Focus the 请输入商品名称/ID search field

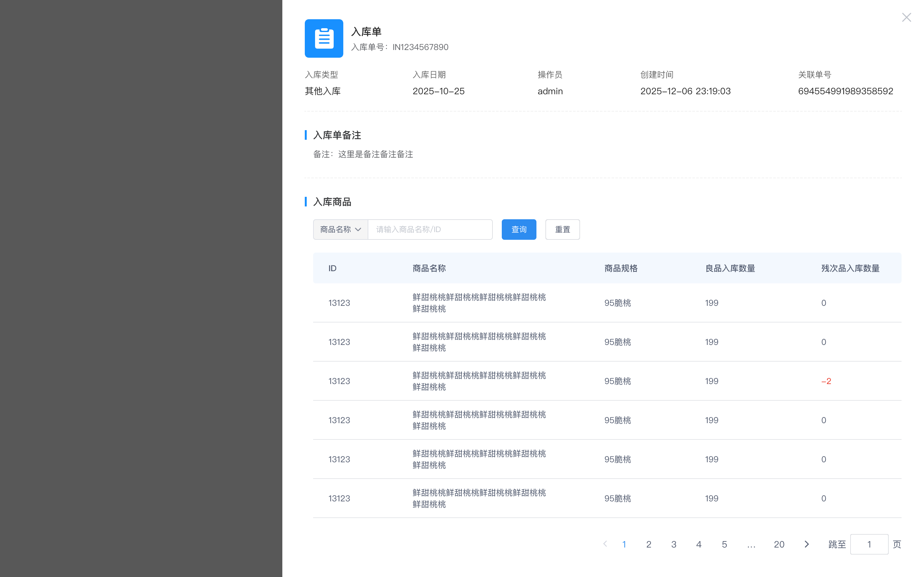430,229
